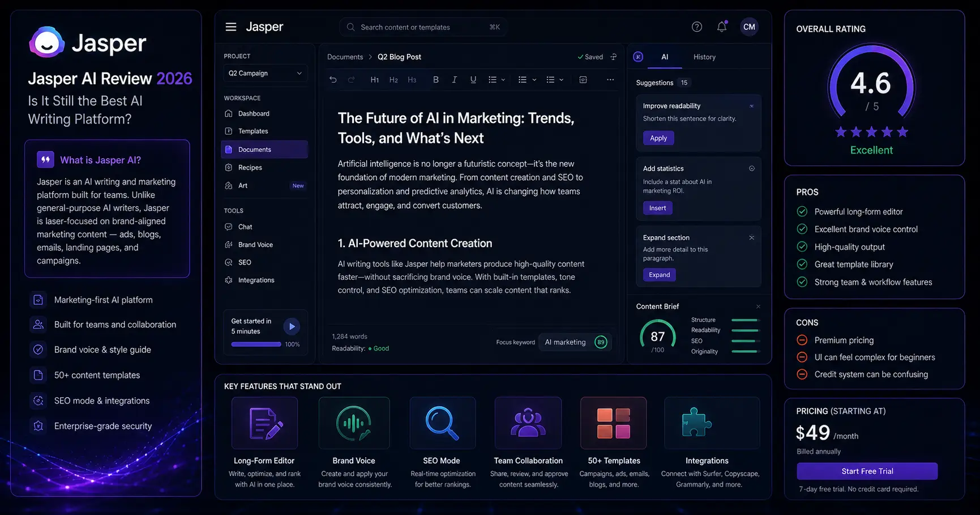Click the 87/100 content score ring
The width and height of the screenshot is (980, 515).
pos(657,338)
